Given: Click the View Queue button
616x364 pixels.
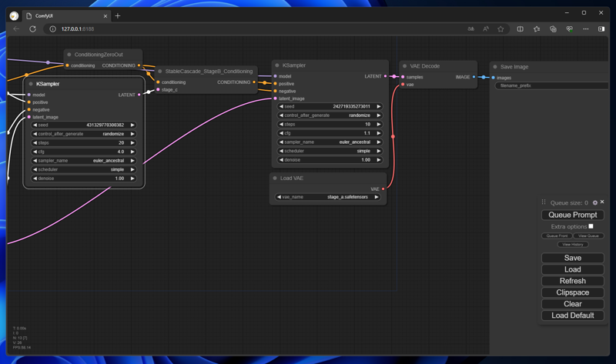Looking at the screenshot, I should point(588,235).
